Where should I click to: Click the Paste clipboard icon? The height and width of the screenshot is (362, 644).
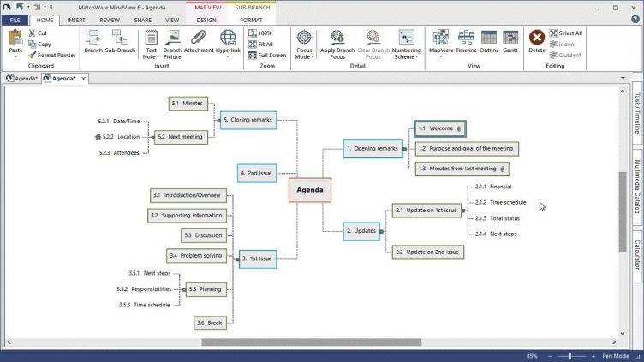15,38
